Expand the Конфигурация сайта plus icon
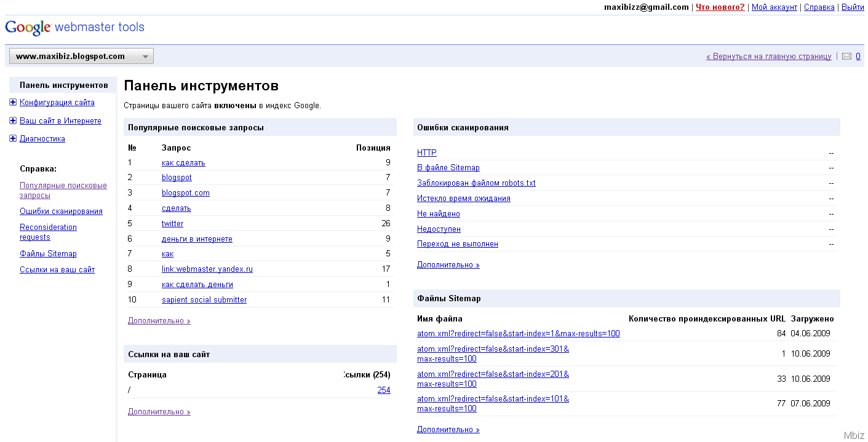Screen dimensions: 868x442 (13, 103)
